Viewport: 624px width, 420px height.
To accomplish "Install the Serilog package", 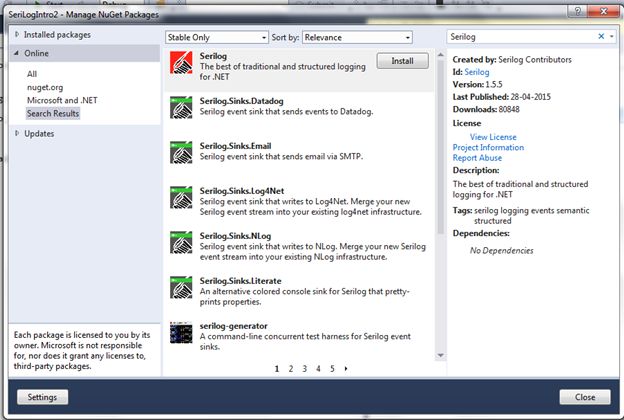I will tap(402, 61).
